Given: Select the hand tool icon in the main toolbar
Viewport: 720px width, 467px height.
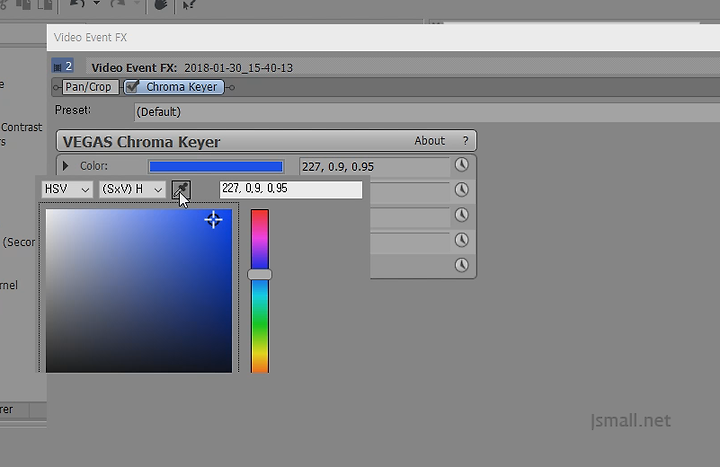Looking at the screenshot, I should pos(160,5).
